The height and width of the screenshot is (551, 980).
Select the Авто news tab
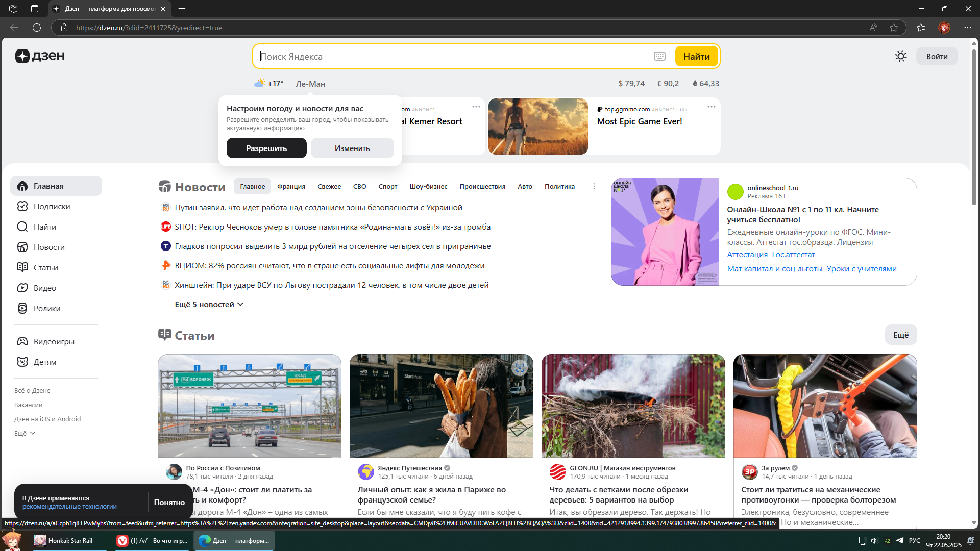[525, 186]
